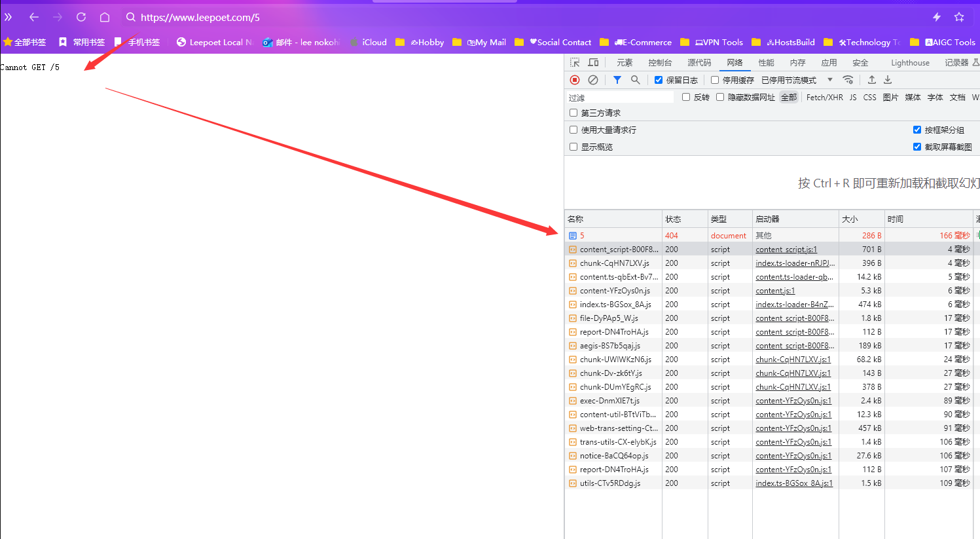Switch to the 控制台 tab
This screenshot has width=980, height=539.
(660, 63)
